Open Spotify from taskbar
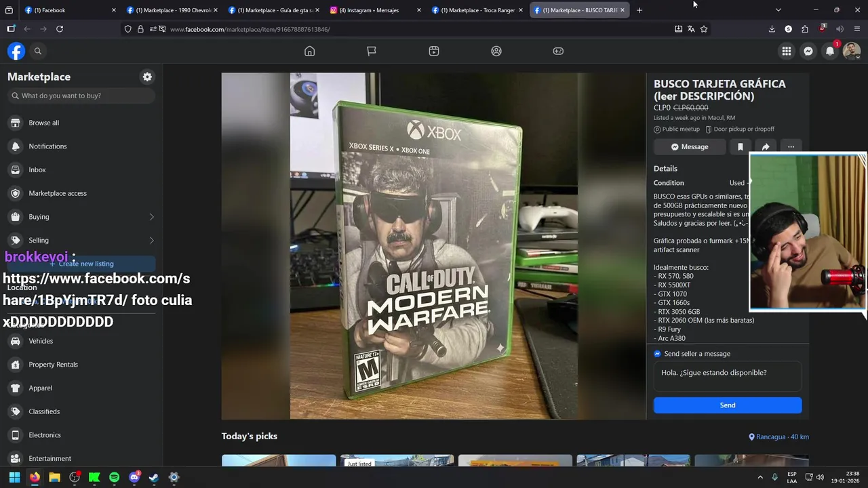The width and height of the screenshot is (868, 488). click(x=114, y=477)
